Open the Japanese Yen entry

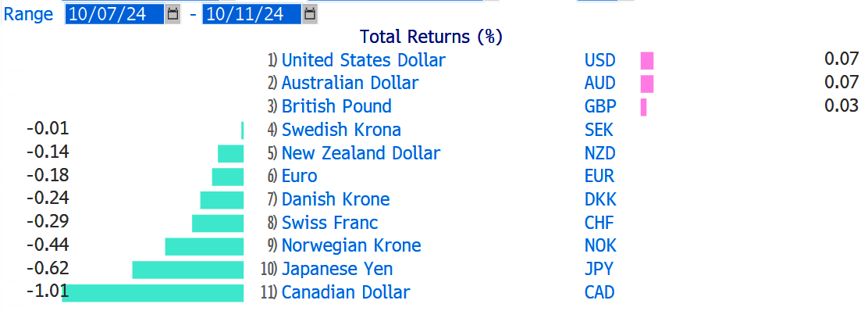(337, 270)
